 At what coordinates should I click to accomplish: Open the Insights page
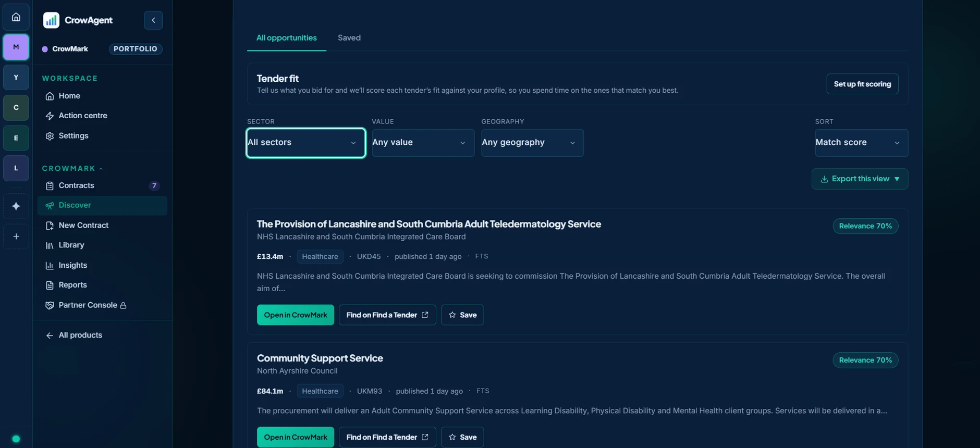coord(102,265)
